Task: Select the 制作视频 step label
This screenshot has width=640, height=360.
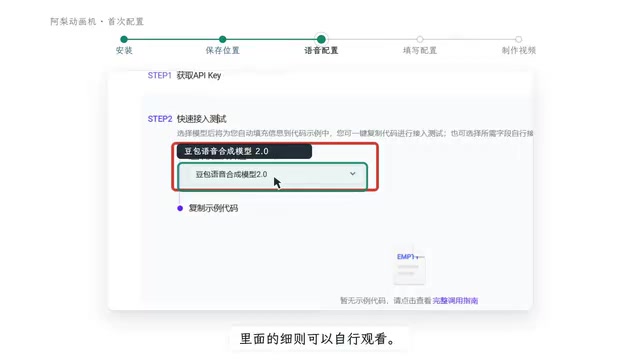Action: pos(518,51)
